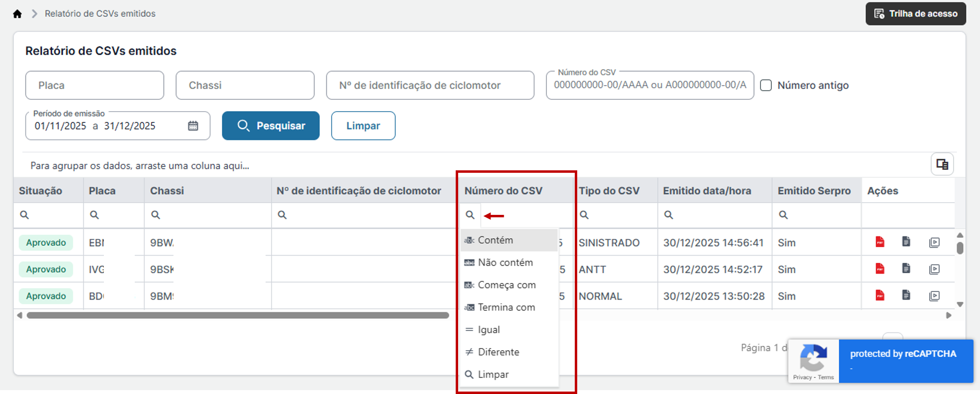Screen dimensions: 980x394
Task: Select the Começa com filter option
Action: pos(509,285)
